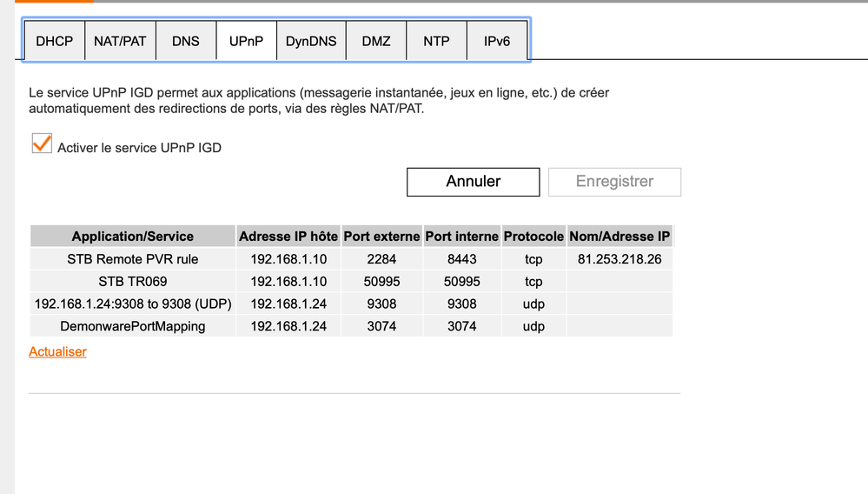Image resolution: width=868 pixels, height=494 pixels.
Task: Open the IPv6 tab
Action: click(x=497, y=41)
